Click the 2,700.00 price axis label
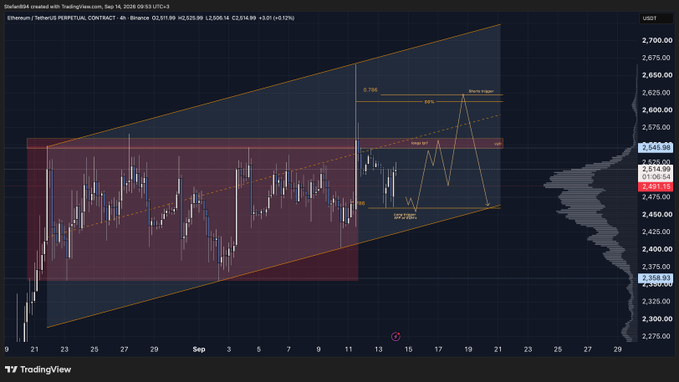The width and height of the screenshot is (679, 382). click(657, 40)
